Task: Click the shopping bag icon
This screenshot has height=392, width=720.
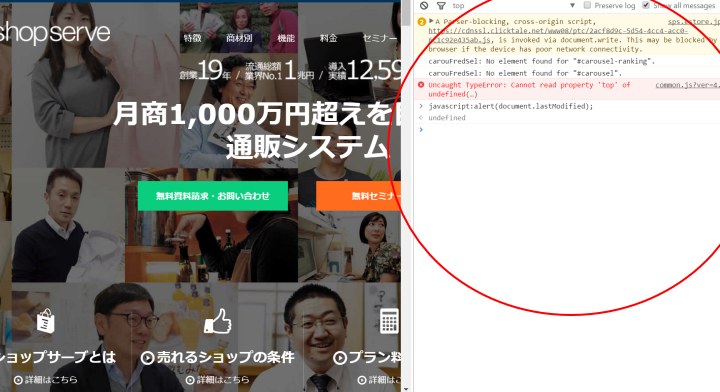Action: pos(45,320)
